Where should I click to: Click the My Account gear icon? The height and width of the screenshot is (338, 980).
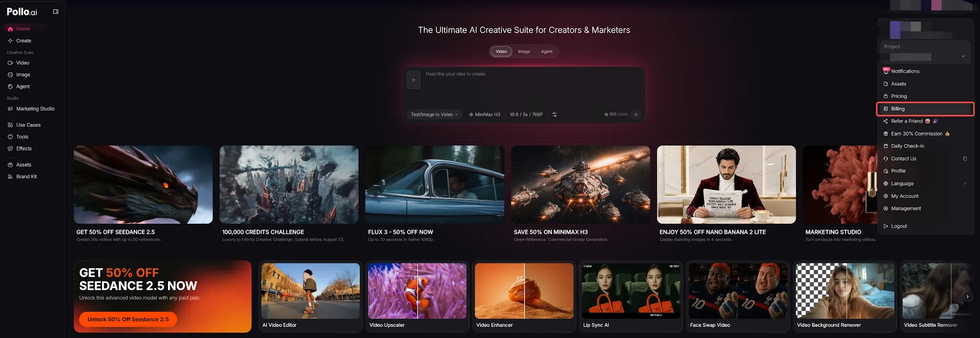[x=886, y=196]
